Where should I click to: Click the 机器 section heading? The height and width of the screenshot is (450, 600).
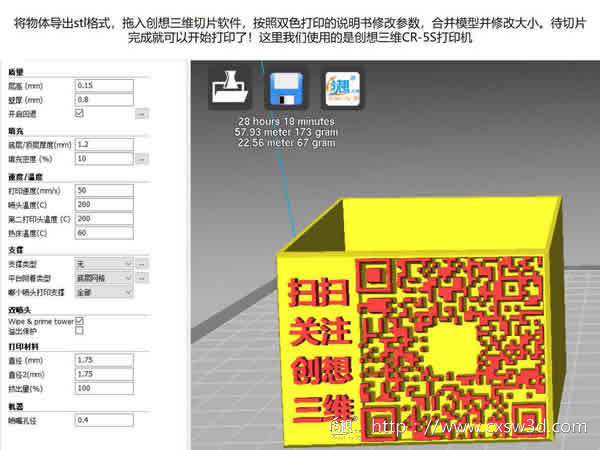16,406
